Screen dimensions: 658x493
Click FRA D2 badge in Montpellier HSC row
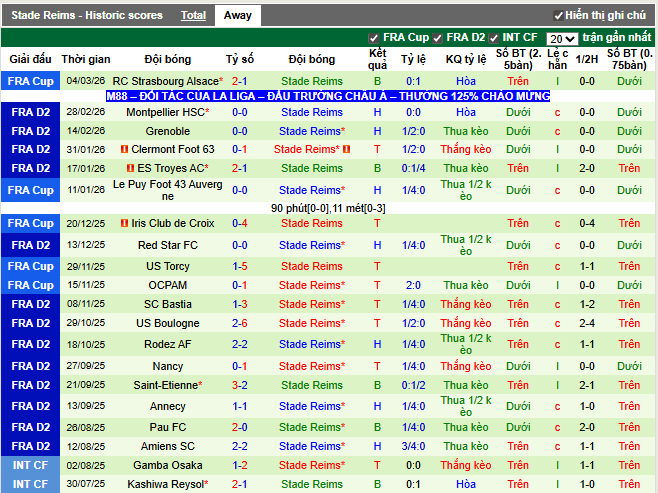[30, 113]
